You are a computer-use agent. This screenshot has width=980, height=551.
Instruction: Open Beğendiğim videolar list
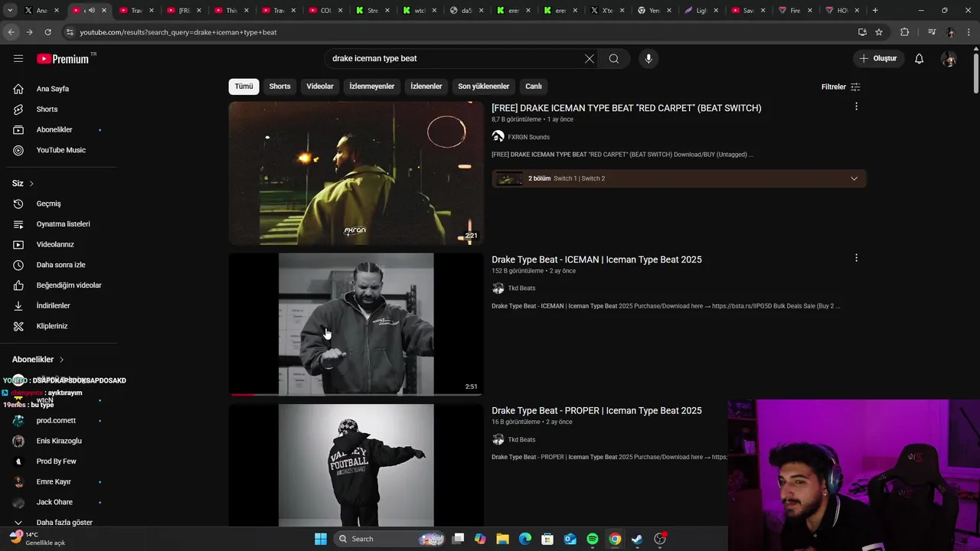tap(59, 285)
